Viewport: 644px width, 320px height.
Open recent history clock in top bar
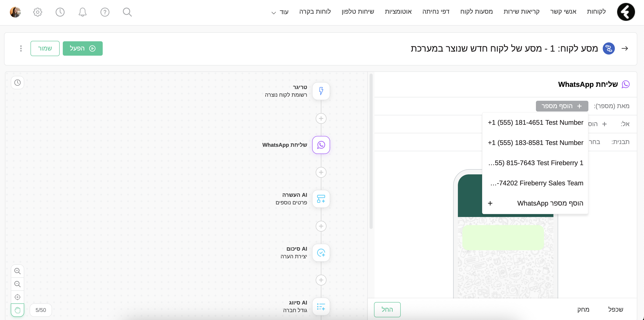click(60, 12)
